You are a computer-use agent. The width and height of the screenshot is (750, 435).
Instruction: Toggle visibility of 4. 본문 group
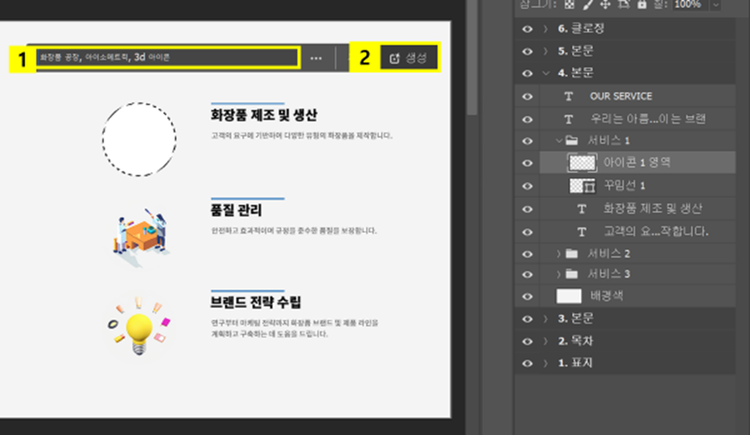[x=527, y=73]
